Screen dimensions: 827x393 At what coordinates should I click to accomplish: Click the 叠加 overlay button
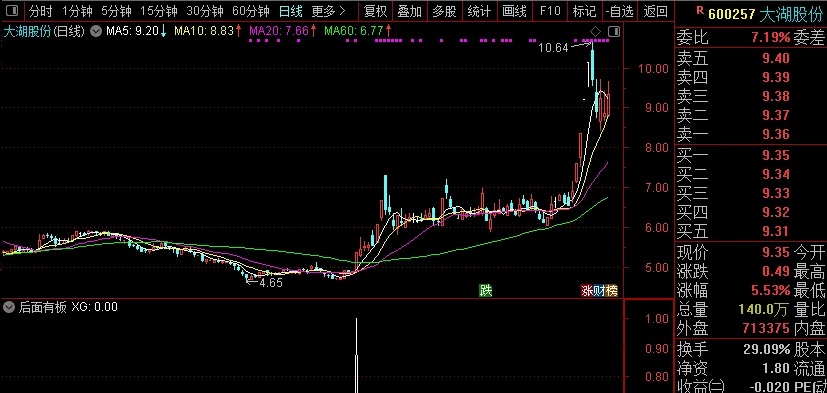coord(410,11)
